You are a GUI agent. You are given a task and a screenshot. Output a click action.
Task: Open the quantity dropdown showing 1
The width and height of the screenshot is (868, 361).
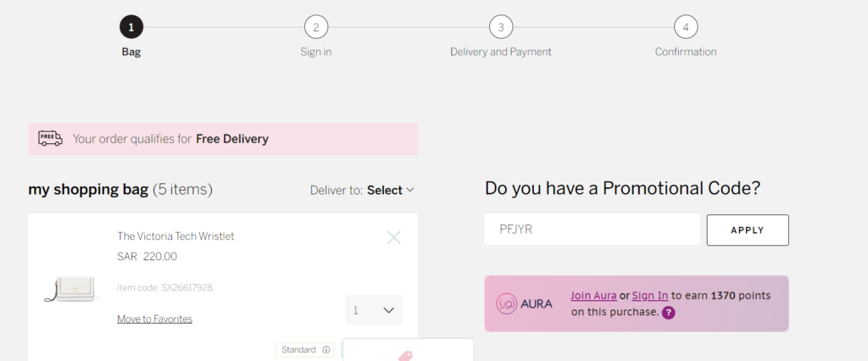pyautogui.click(x=374, y=310)
